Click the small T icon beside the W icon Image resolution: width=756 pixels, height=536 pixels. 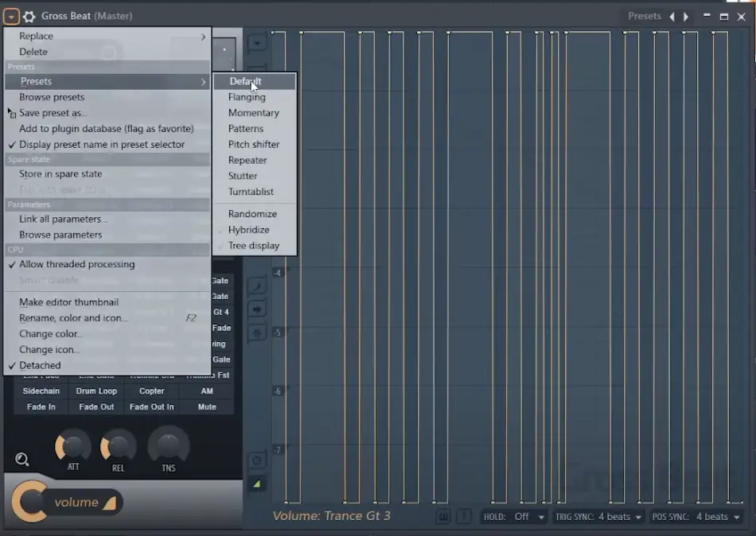464,516
